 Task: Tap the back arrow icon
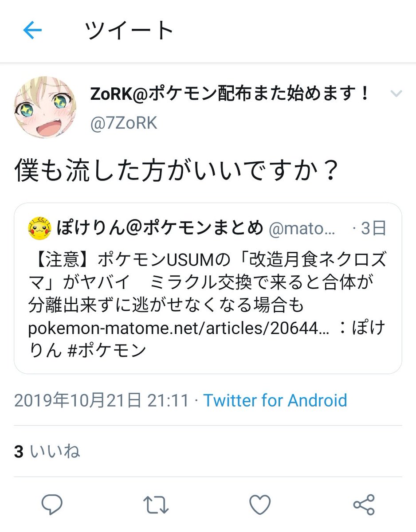32,31
